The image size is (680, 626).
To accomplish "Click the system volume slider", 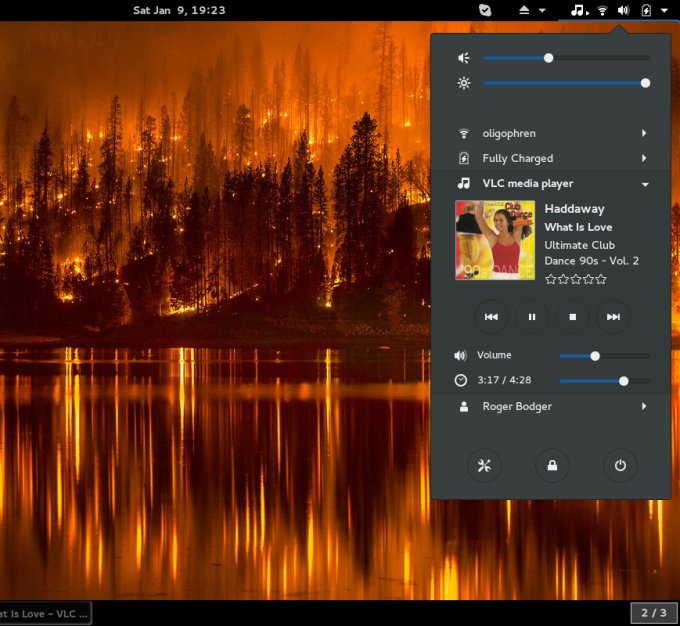I will (566, 58).
